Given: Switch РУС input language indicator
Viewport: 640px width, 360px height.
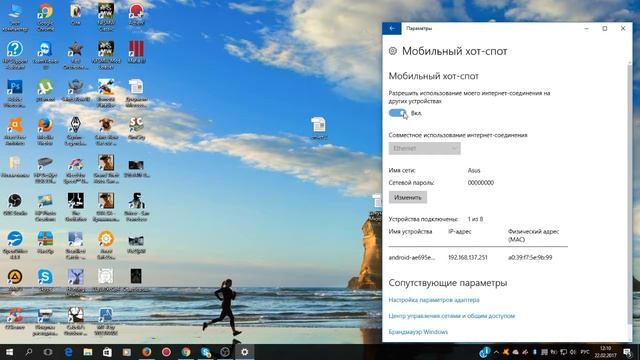Looking at the screenshot, I should pos(585,352).
